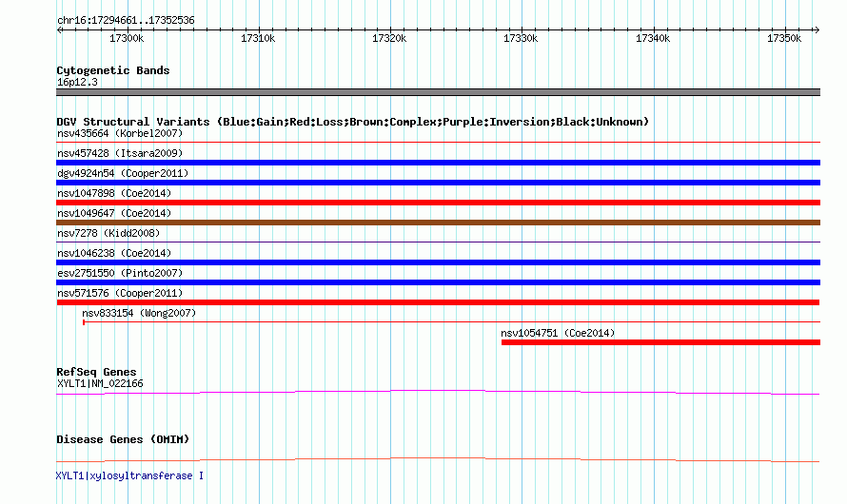Open variant esv2751550 (Pinto2007) label

120,273
